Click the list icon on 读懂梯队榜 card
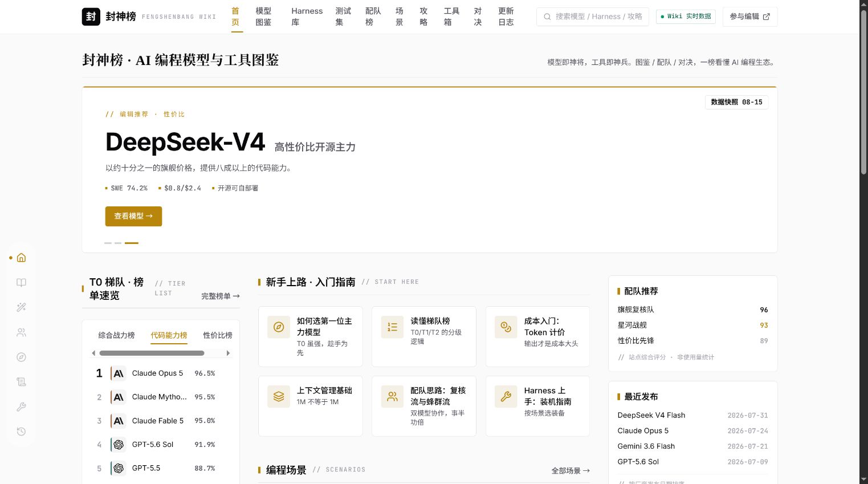 pyautogui.click(x=392, y=327)
